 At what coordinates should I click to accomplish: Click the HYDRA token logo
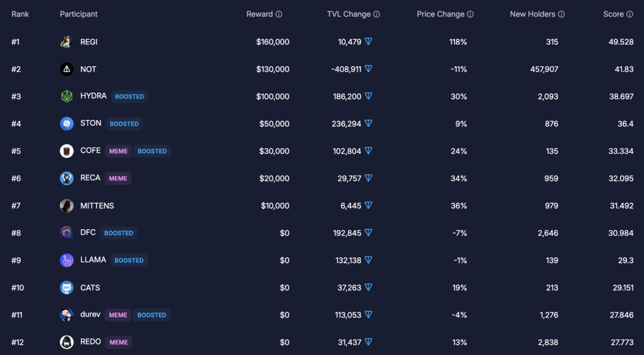coord(67,96)
